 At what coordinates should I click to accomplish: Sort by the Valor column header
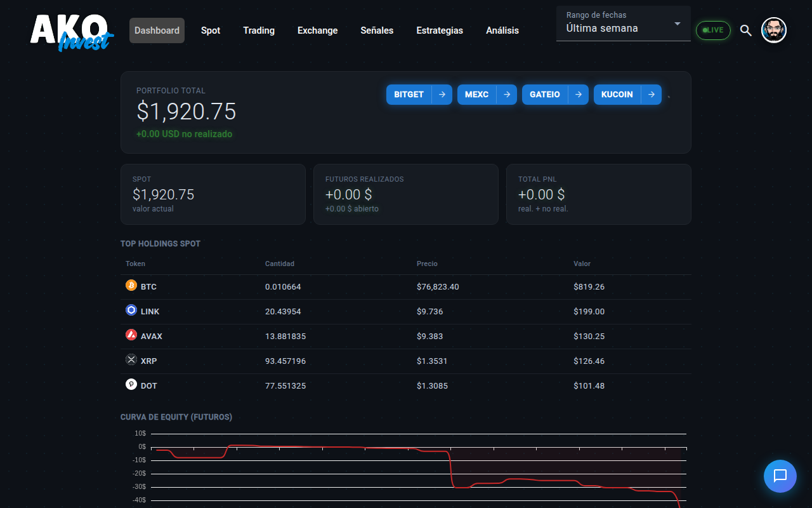tap(582, 264)
